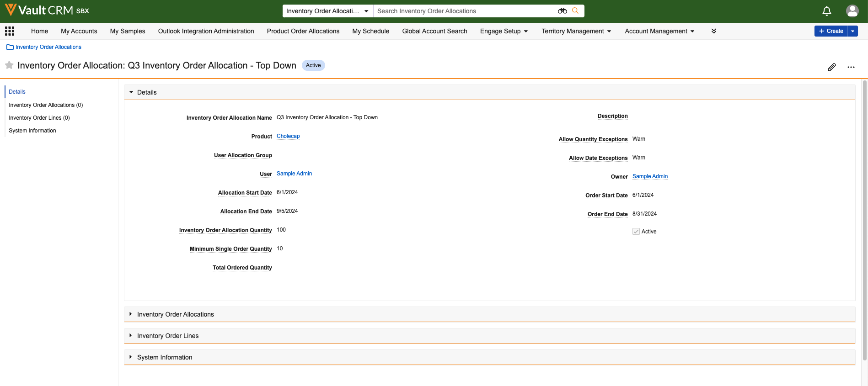Screen dimensions: 868x386
Task: Click the binoculars advanced search icon
Action: pos(562,11)
